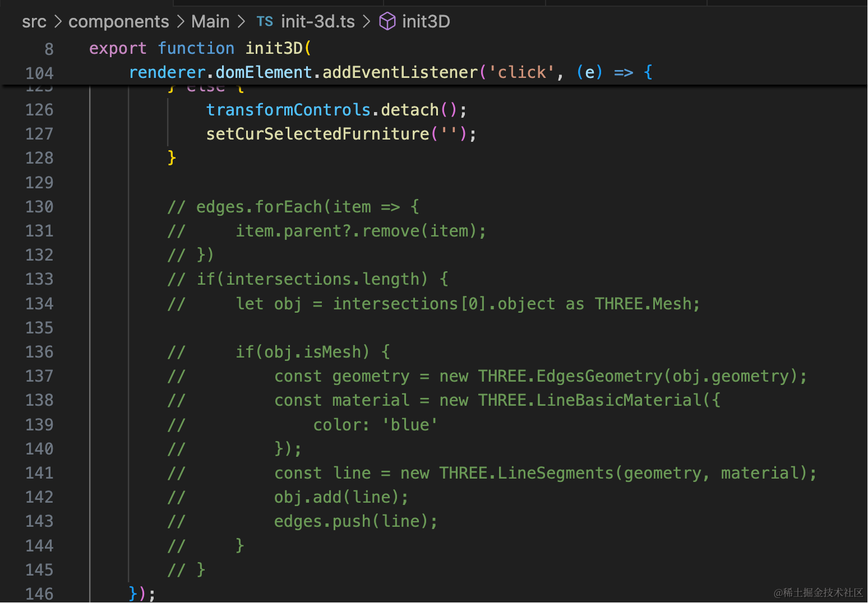Click the "color: 'blue'" comment line

coord(375,425)
